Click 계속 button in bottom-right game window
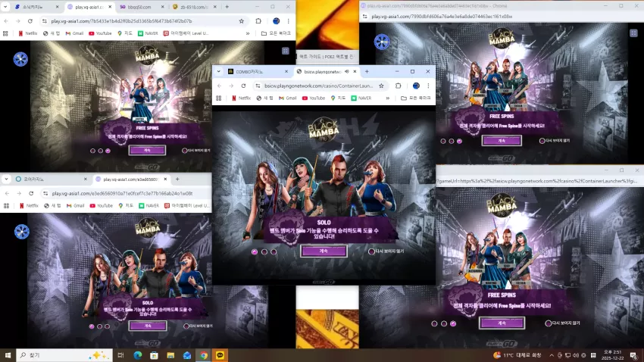This screenshot has width=644, height=362. click(x=502, y=323)
